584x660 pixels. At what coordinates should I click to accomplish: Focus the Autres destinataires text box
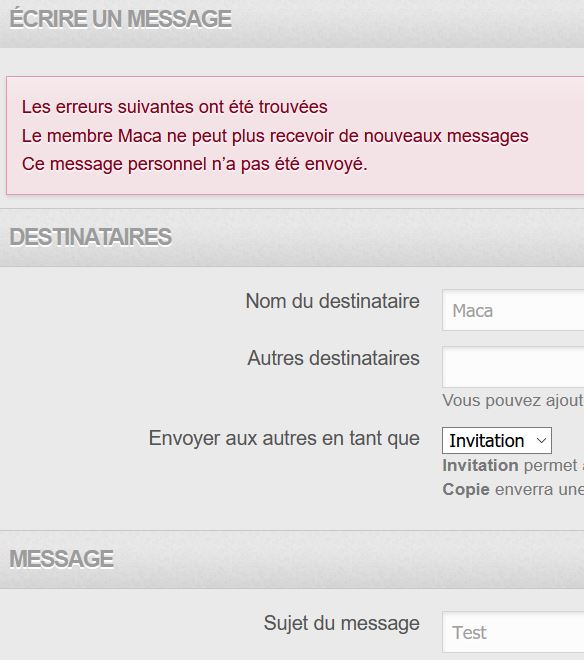coord(513,367)
